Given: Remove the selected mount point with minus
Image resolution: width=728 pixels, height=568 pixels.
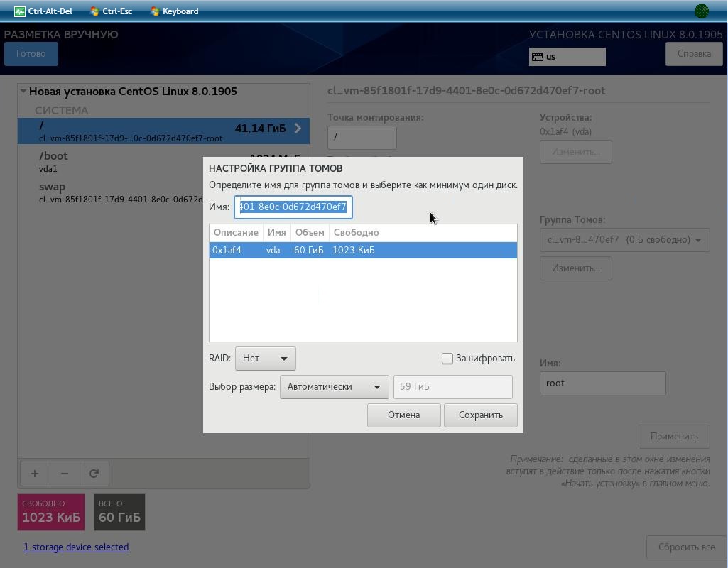Looking at the screenshot, I should pyautogui.click(x=65, y=474).
